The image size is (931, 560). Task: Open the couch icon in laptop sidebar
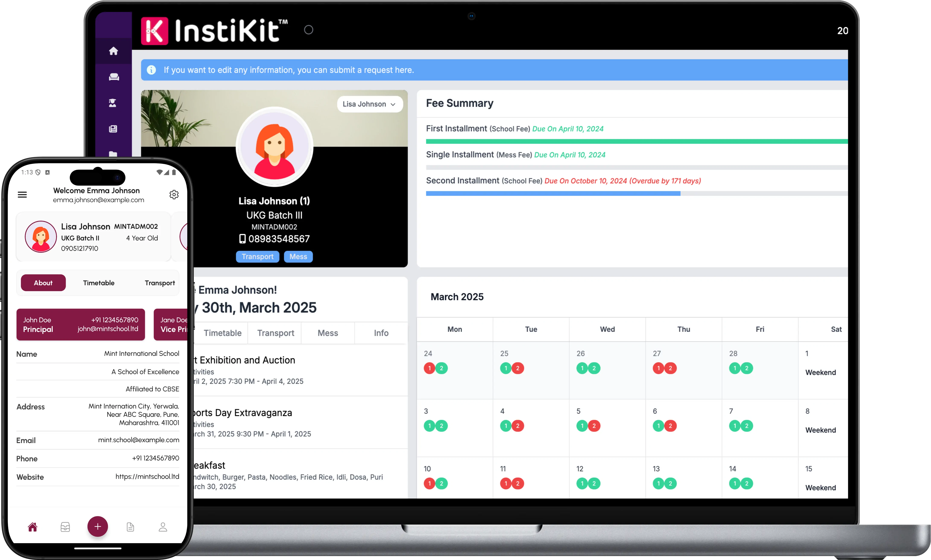click(114, 77)
